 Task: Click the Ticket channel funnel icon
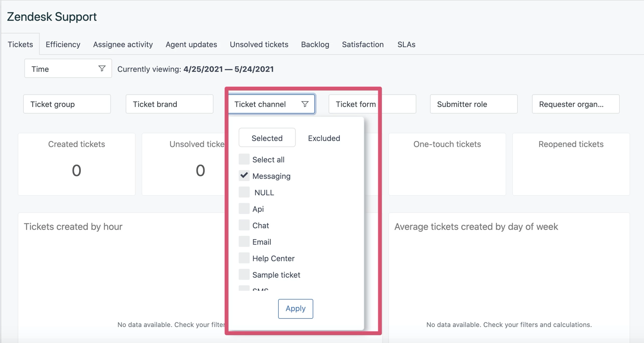pos(305,104)
